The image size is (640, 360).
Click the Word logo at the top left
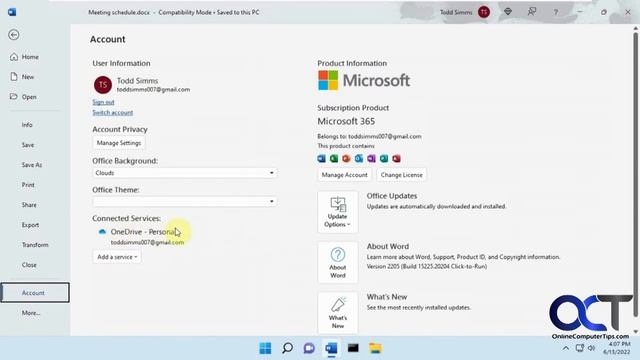pos(12,12)
